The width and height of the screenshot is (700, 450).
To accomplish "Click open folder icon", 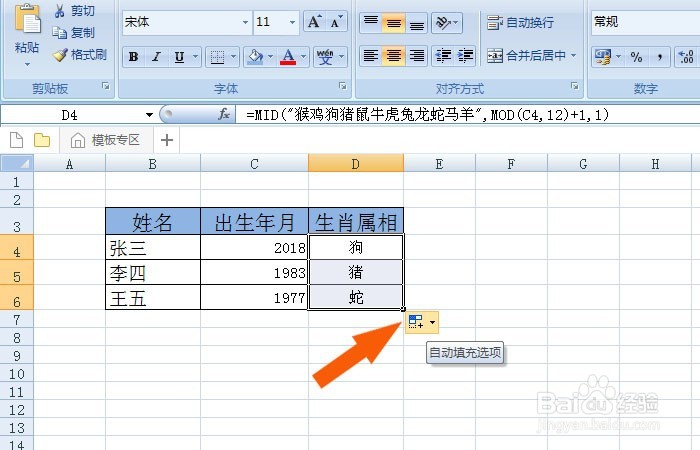I will (42, 140).
